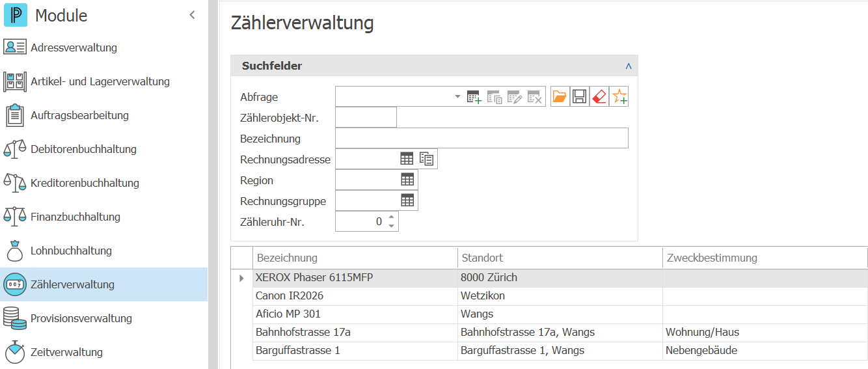The image size is (868, 369).
Task: Open Lohnbuchhaltung money bag icon
Action: click(x=15, y=251)
